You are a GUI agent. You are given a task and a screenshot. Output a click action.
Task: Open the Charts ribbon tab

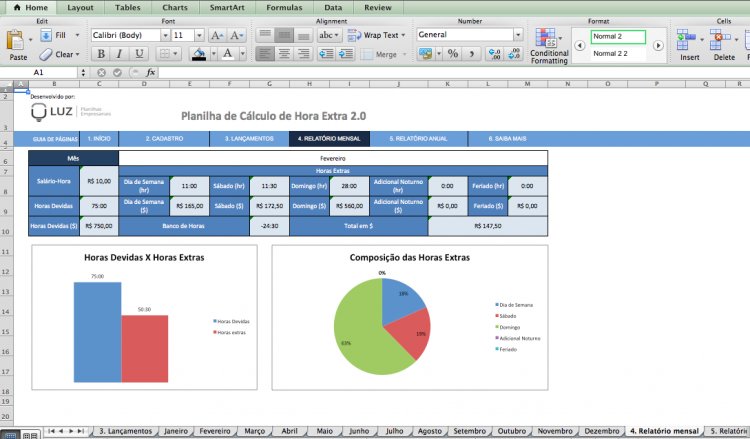(x=175, y=8)
